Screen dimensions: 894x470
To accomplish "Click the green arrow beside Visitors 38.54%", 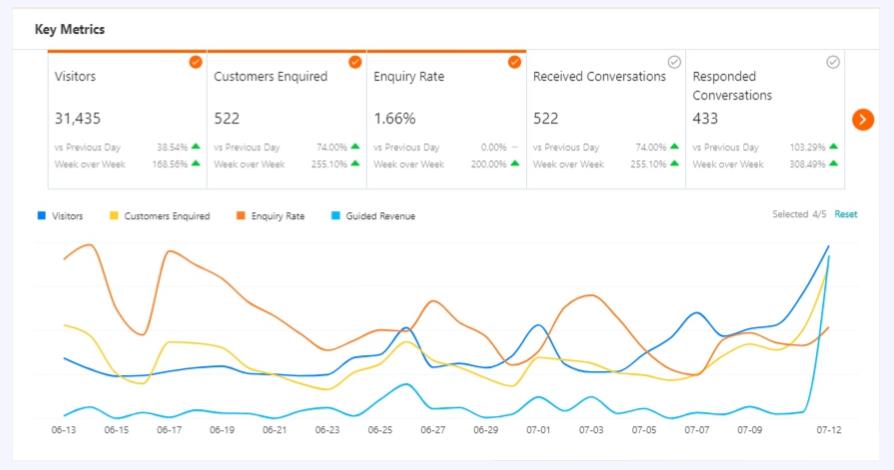I will point(196,147).
